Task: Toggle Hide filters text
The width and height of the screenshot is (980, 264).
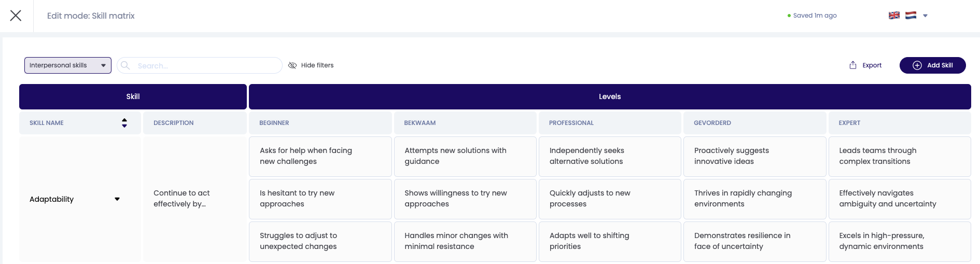Action: (x=317, y=65)
